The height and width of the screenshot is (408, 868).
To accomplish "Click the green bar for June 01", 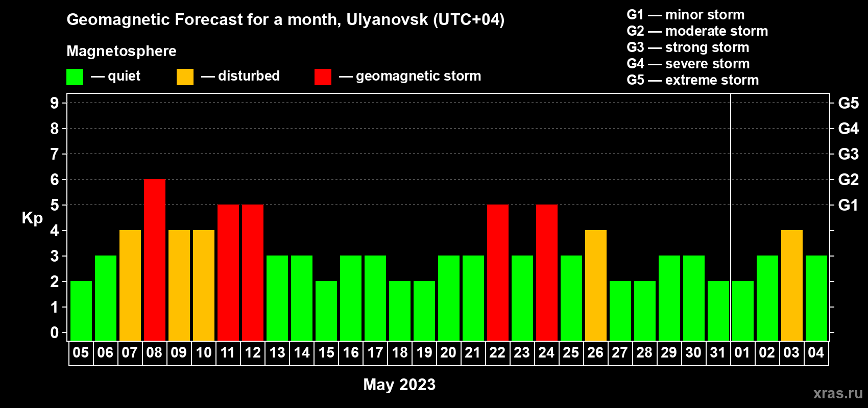I will (743, 311).
